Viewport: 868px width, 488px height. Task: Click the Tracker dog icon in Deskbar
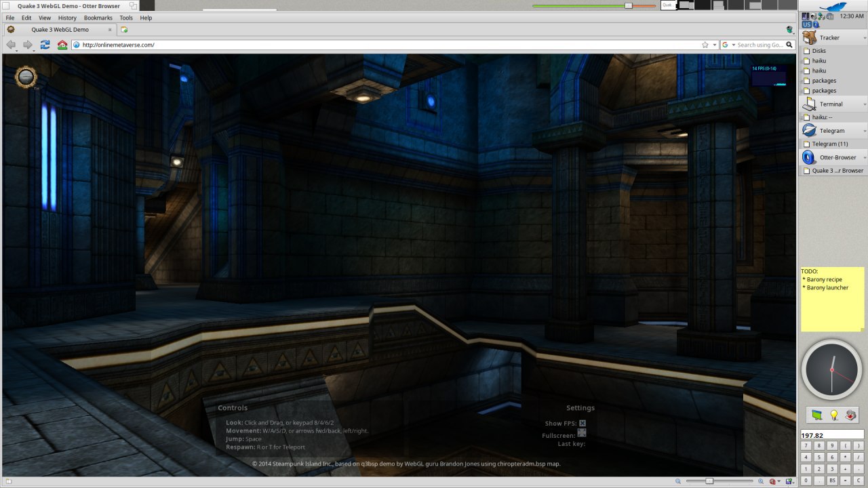(x=809, y=38)
